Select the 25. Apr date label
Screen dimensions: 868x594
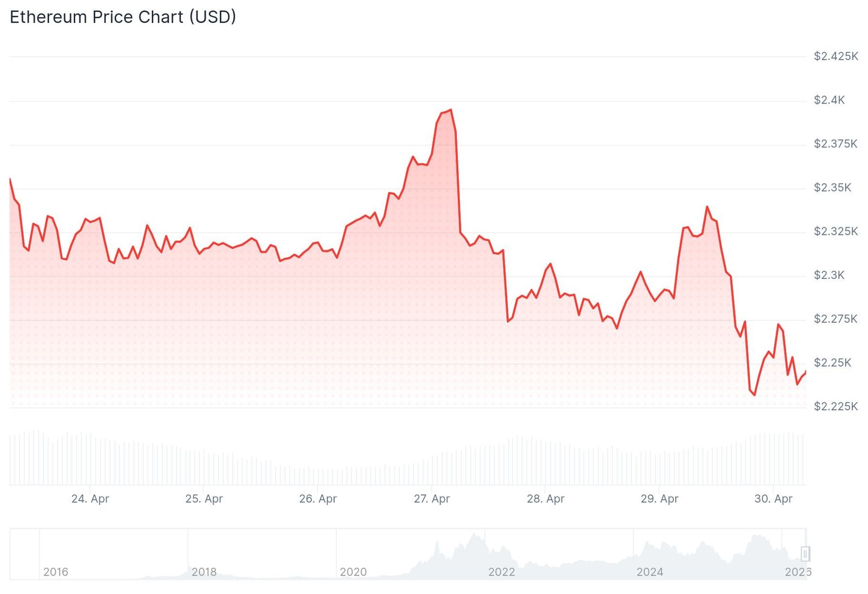pyautogui.click(x=204, y=499)
